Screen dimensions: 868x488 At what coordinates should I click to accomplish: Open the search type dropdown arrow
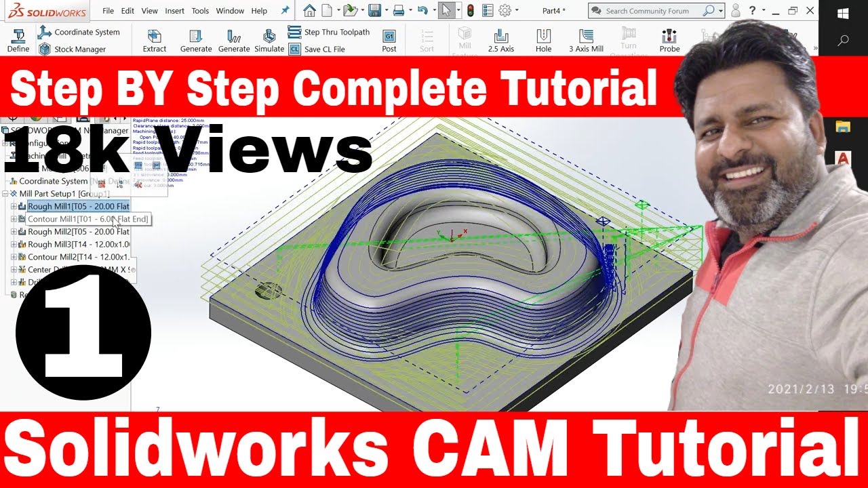(720, 11)
